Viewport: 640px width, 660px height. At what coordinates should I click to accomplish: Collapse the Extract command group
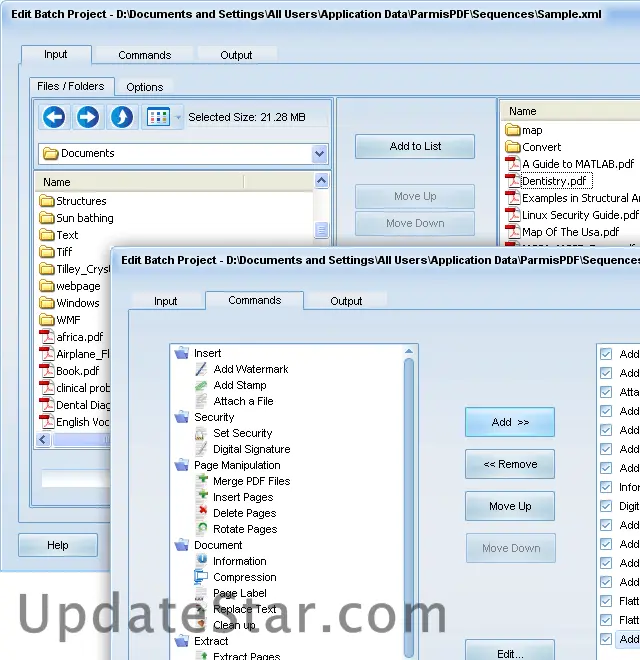pyautogui.click(x=182, y=641)
